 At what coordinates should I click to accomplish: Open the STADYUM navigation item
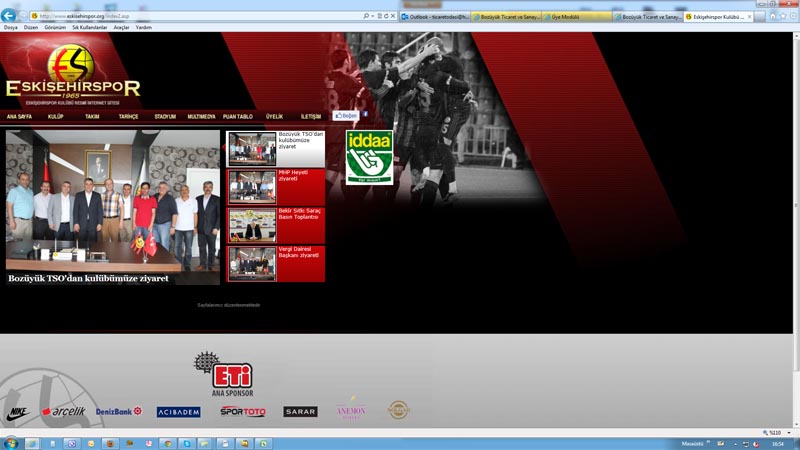(165, 117)
